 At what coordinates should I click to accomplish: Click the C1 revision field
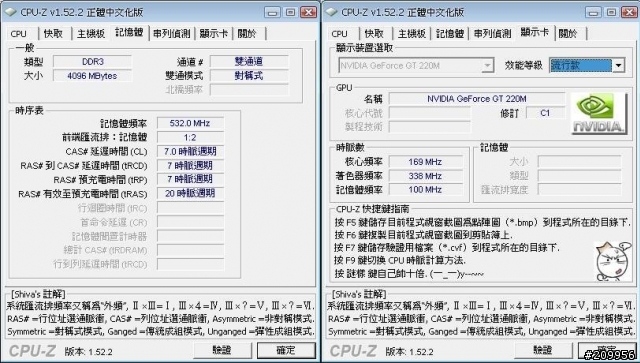point(545,113)
